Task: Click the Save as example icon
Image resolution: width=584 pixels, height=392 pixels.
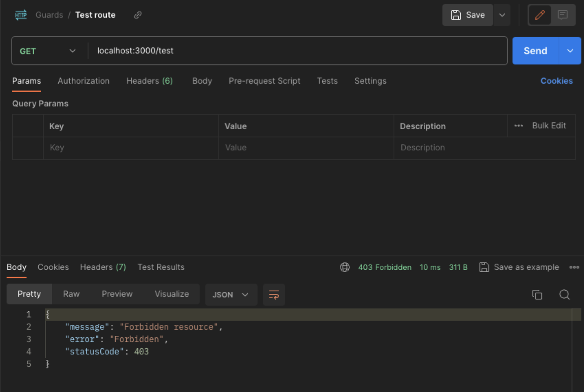Action: [484, 267]
